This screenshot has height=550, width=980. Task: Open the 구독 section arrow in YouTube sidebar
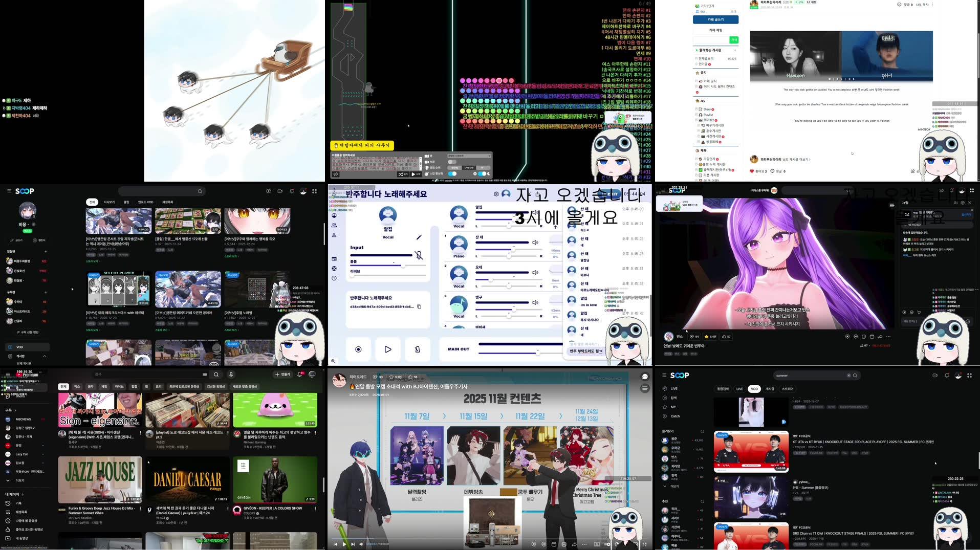coord(14,410)
